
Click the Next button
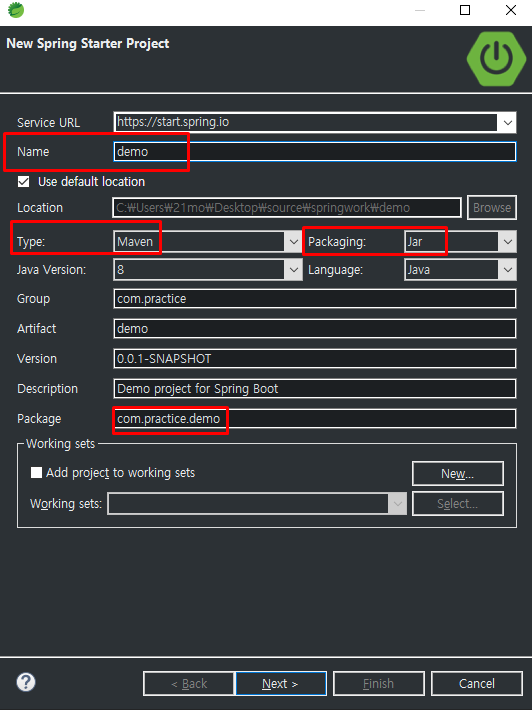tap(281, 683)
